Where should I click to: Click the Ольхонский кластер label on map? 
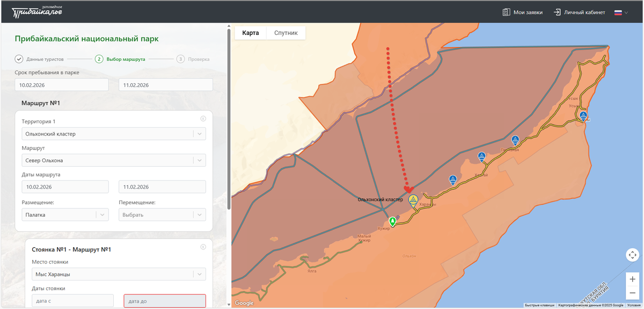[380, 199]
